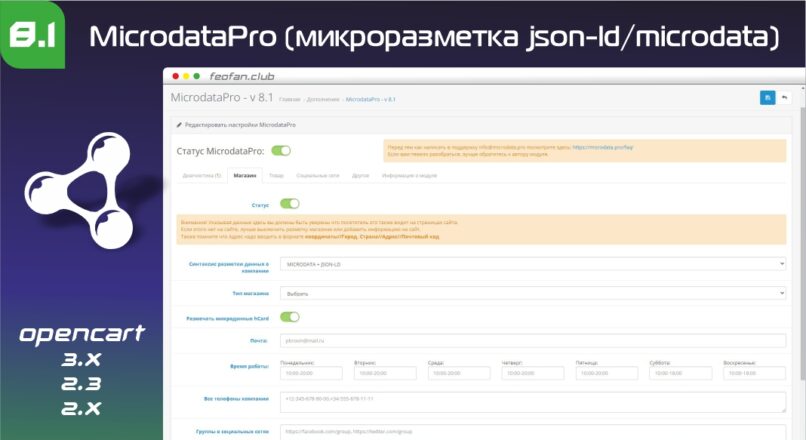Click the company phones text area
This screenshot has width=806, height=440.
tap(533, 402)
